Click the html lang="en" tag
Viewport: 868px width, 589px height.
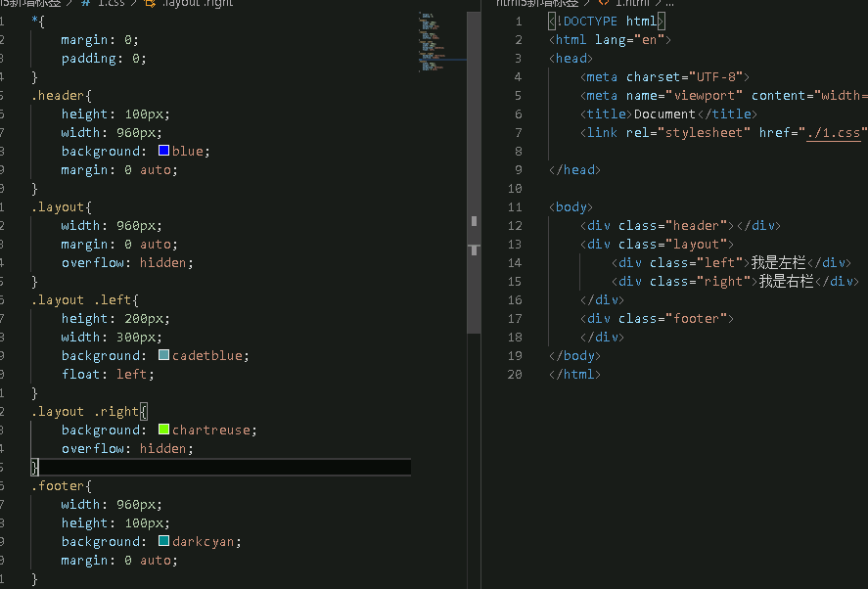pos(610,40)
